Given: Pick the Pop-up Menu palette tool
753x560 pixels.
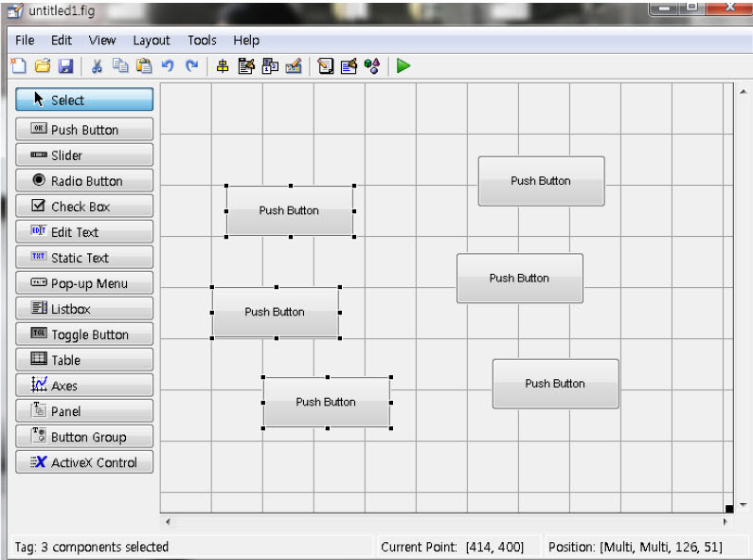Looking at the screenshot, I should [84, 282].
